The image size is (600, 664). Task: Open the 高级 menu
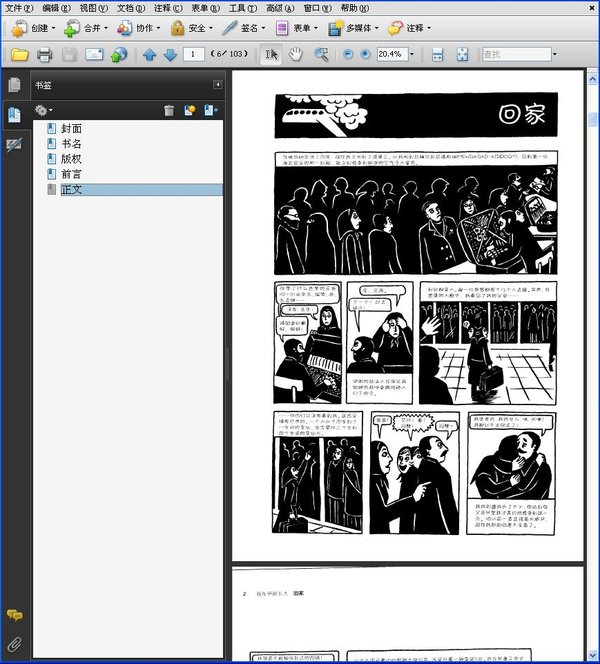pyautogui.click(x=280, y=8)
